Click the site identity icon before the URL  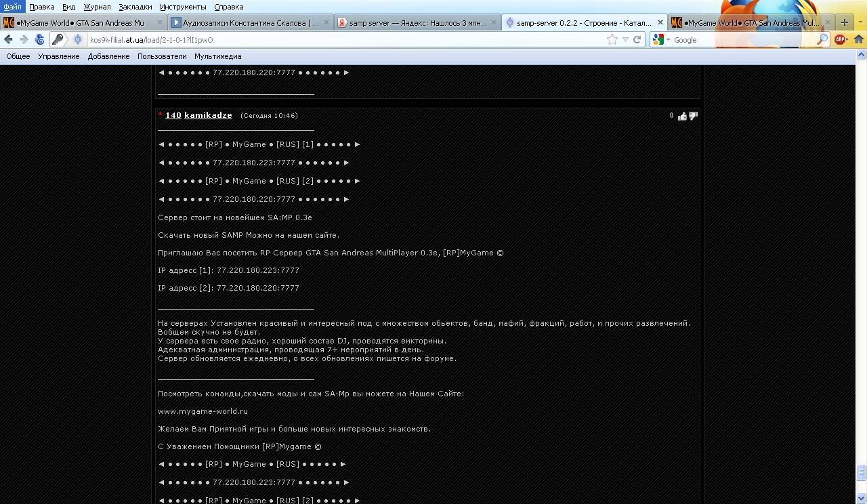click(78, 39)
